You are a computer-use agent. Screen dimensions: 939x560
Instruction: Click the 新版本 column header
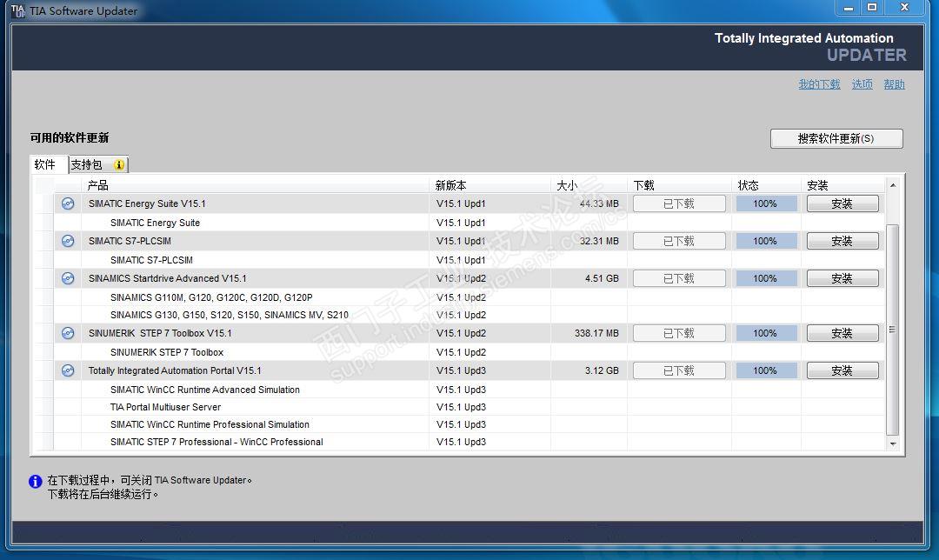[489, 186]
